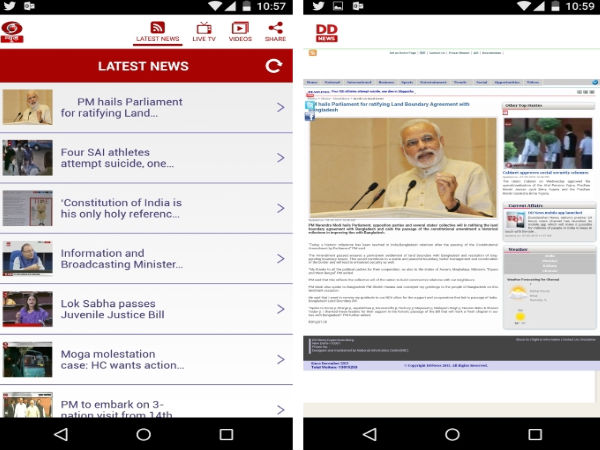Share the article via Facebook icon
600x450 pixels.
coord(310,116)
